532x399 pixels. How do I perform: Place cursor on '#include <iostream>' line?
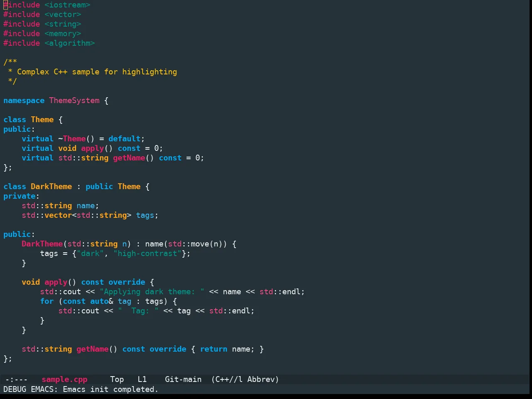pyautogui.click(x=47, y=5)
